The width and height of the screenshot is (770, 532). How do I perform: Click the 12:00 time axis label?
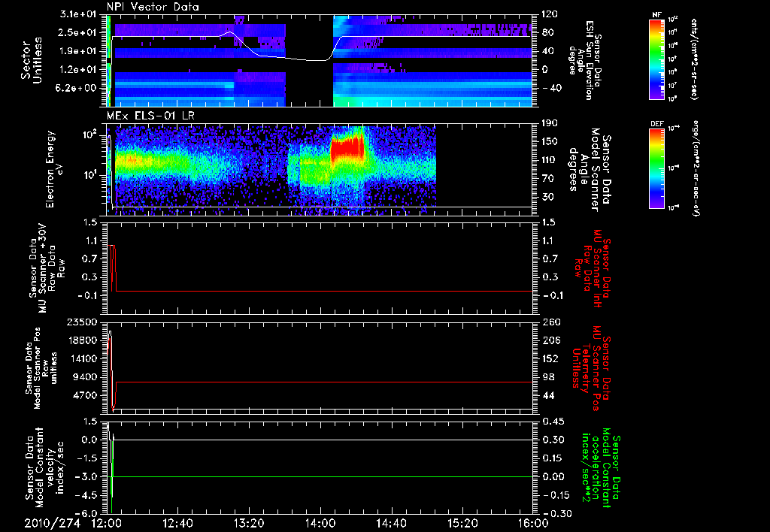107,523
